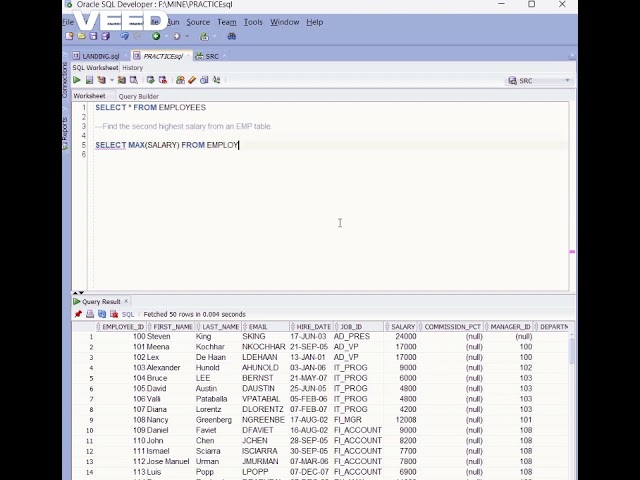Viewport: 640px width, 480px height.
Task: Click the New file icon in main toolbar
Action: (x=69, y=36)
